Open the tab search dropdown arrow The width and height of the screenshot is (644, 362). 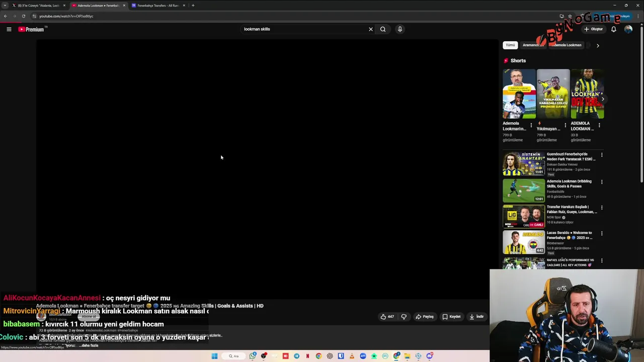(5, 6)
